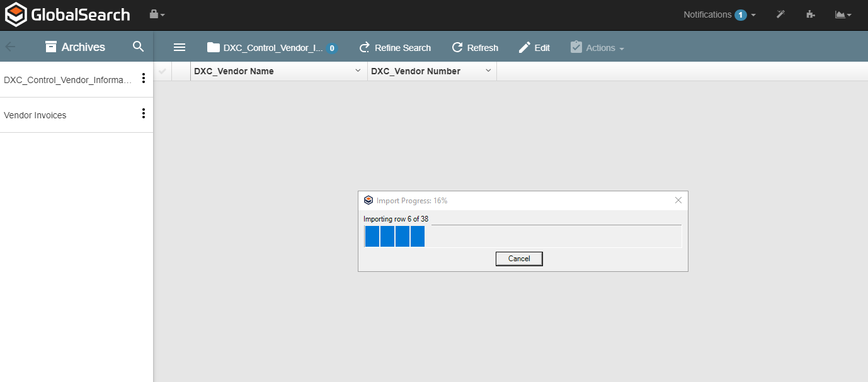This screenshot has height=382, width=868.
Task: Click the puzzle piece extensions icon
Action: [811, 14]
